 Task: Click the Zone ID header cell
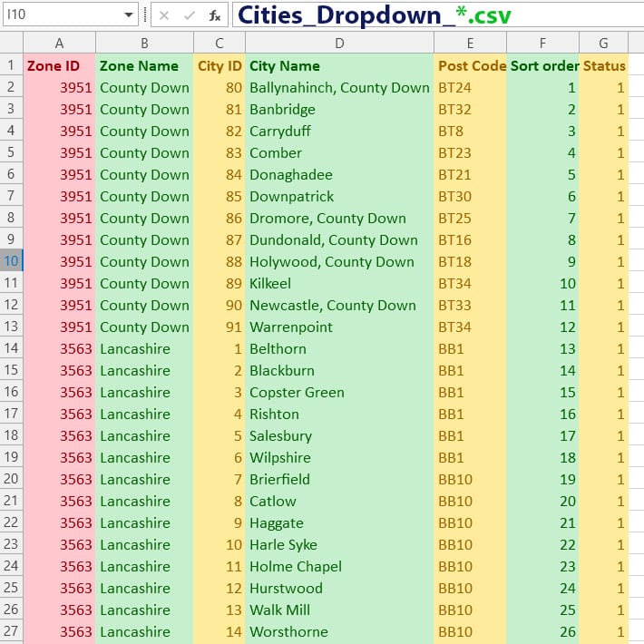coord(60,65)
